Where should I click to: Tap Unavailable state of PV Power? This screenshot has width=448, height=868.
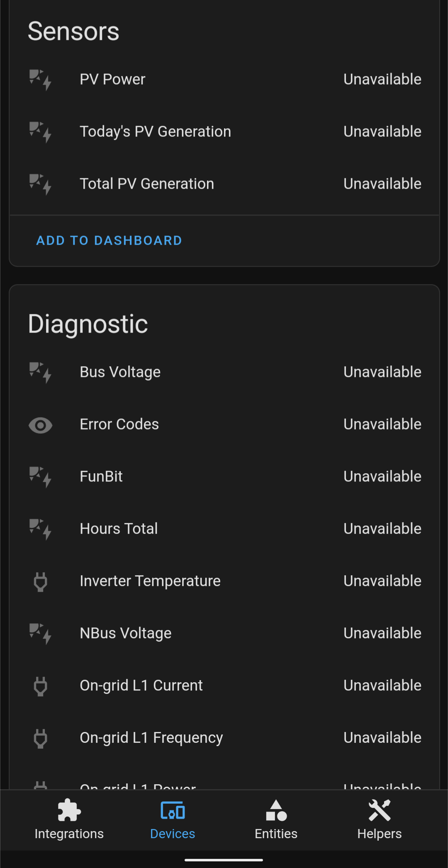point(382,79)
